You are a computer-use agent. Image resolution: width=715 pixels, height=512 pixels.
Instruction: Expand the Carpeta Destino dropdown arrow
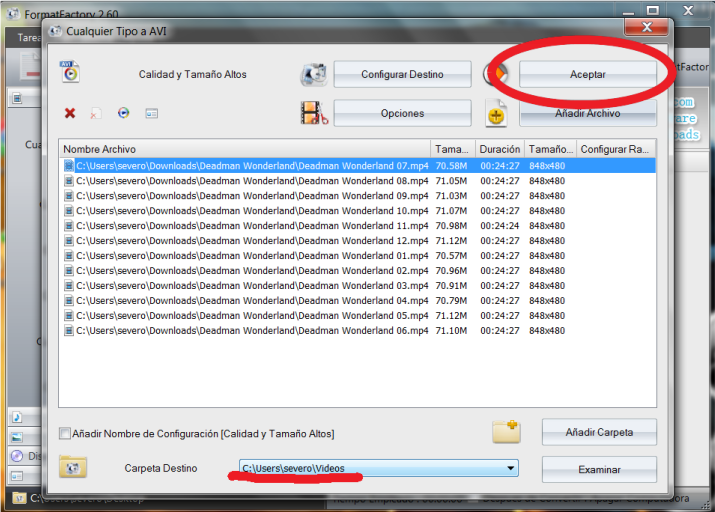510,468
